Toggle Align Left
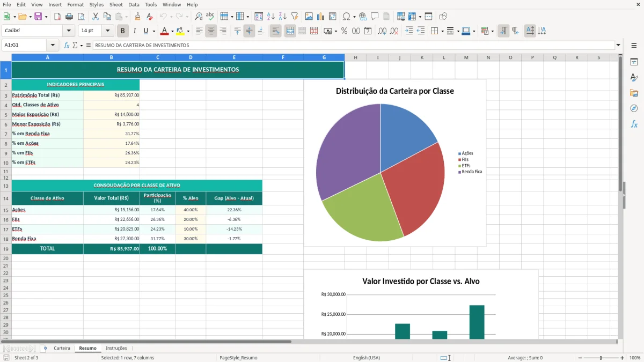The image size is (644, 362). click(199, 31)
